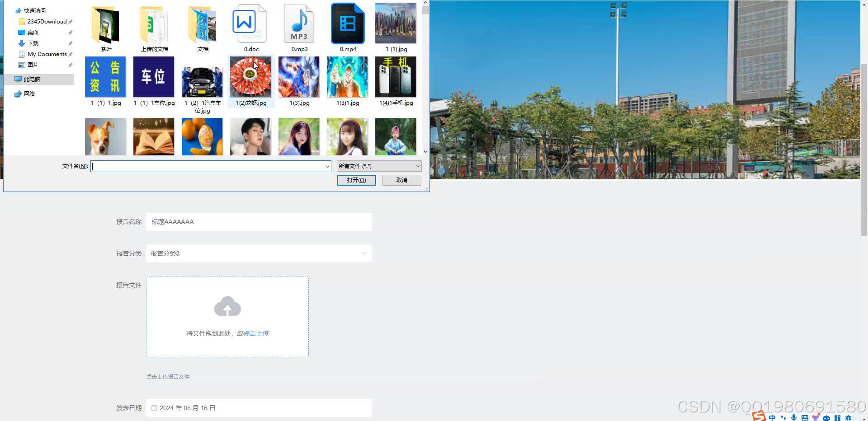The image size is (868, 421).
Task: Select the 1（2）1汽车车位.jpg car thumbnail
Action: pyautogui.click(x=202, y=82)
